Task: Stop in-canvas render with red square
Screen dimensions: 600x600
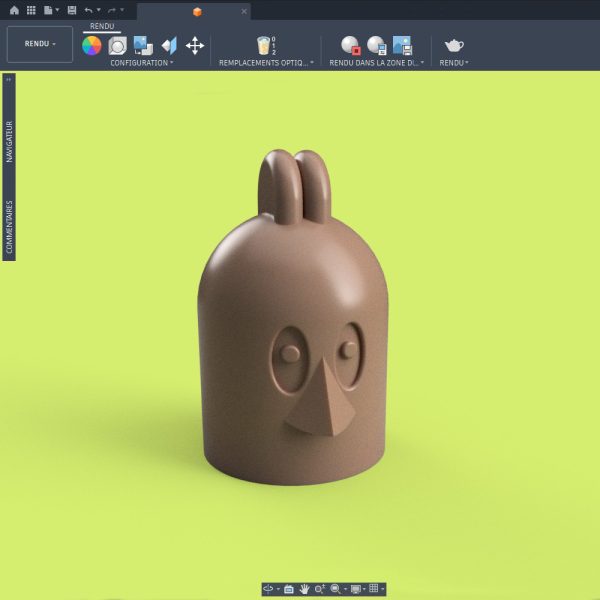Action: pyautogui.click(x=351, y=46)
